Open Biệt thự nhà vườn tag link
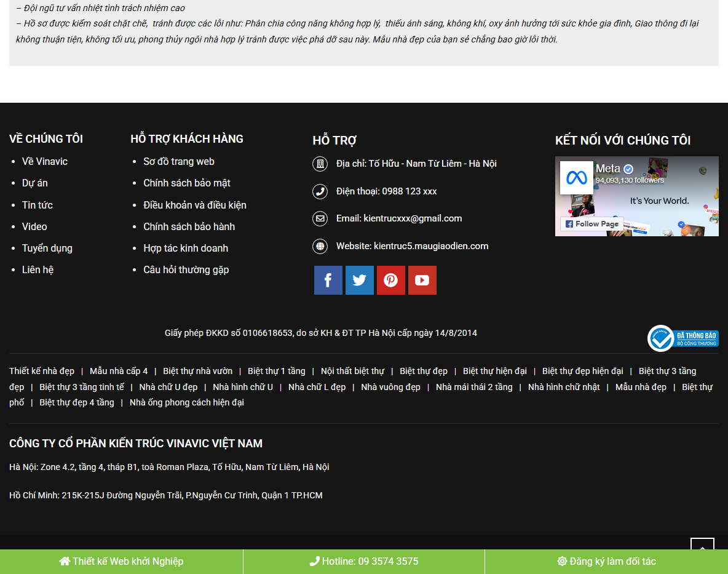728x574 pixels. pos(198,371)
